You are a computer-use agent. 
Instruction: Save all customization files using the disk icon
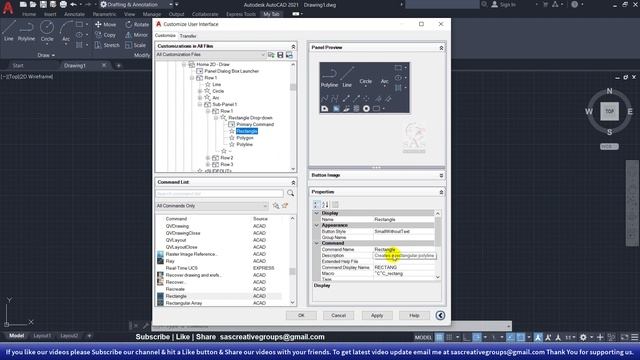coord(280,55)
